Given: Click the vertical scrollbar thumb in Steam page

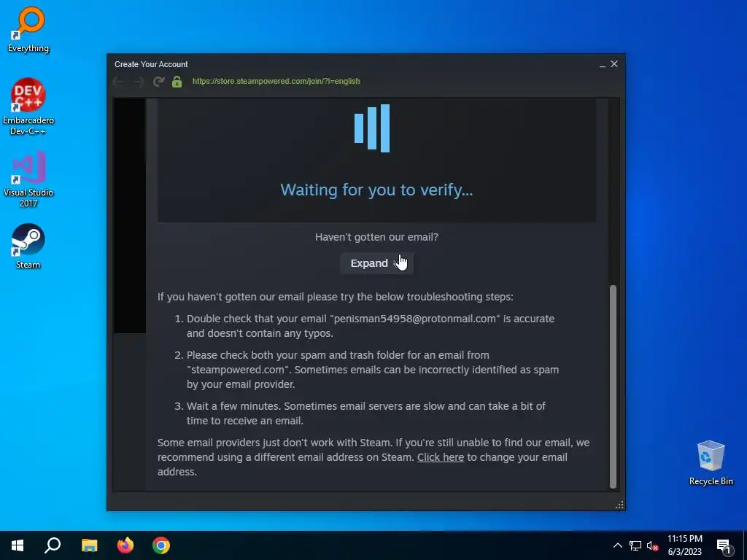Looking at the screenshot, I should [613, 386].
